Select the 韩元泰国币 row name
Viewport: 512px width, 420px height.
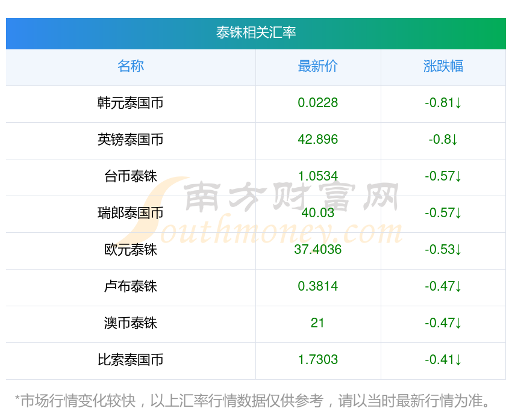131,103
